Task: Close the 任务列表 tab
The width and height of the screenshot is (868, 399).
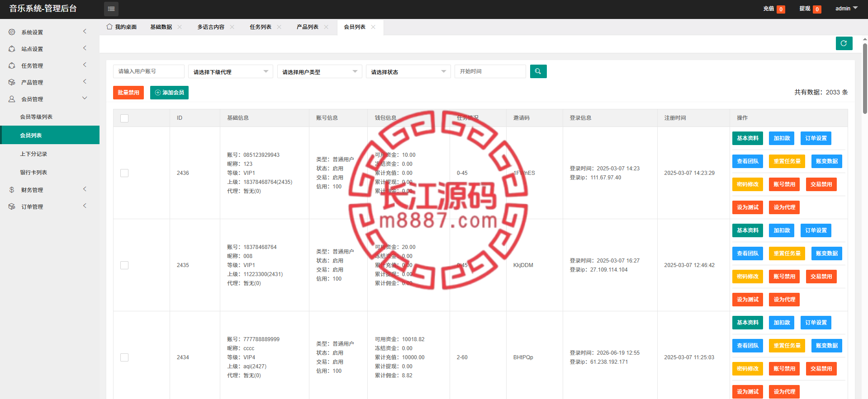Action: tap(279, 27)
